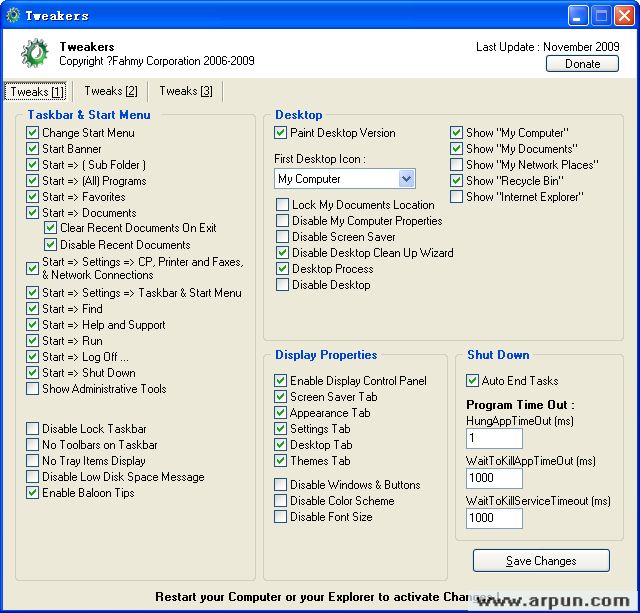
Task: Uncheck the Appearance Tab option
Action: pos(280,413)
